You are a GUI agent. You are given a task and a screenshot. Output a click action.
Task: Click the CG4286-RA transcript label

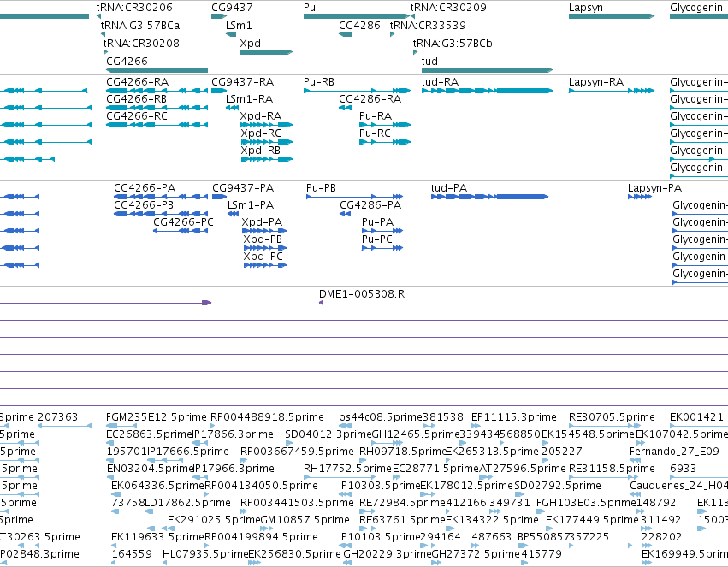click(370, 99)
